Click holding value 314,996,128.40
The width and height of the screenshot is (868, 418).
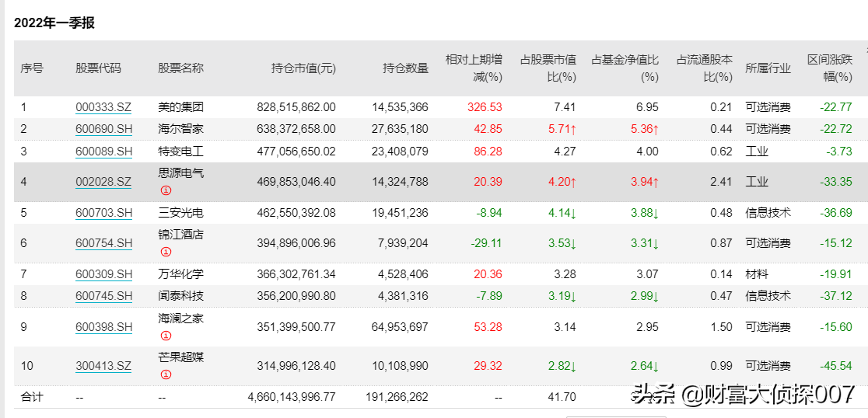[x=296, y=366]
